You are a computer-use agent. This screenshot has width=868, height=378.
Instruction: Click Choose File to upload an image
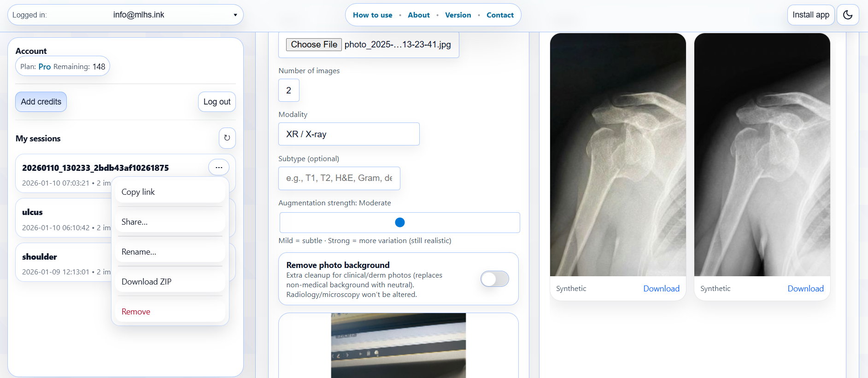[x=313, y=44]
